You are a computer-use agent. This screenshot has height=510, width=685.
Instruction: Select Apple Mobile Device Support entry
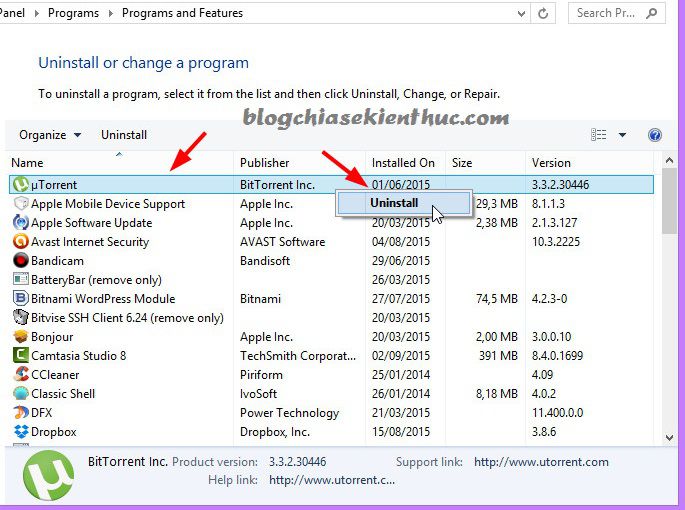[x=108, y=204]
